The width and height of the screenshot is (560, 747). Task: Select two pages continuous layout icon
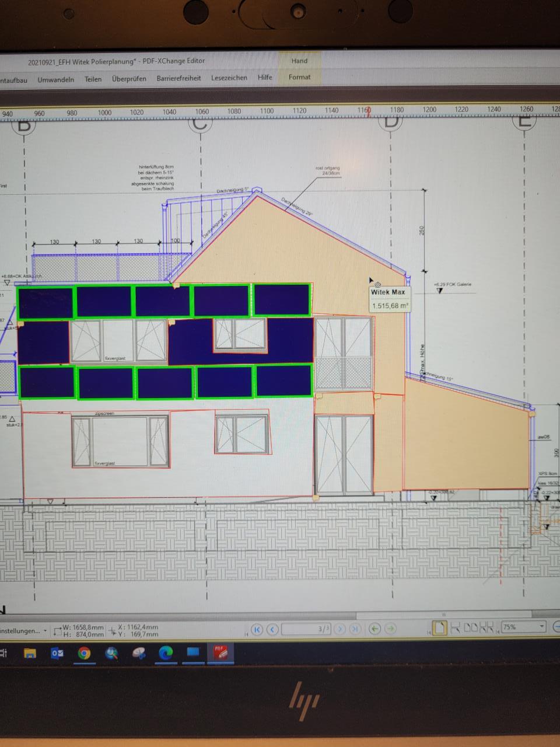click(487, 627)
